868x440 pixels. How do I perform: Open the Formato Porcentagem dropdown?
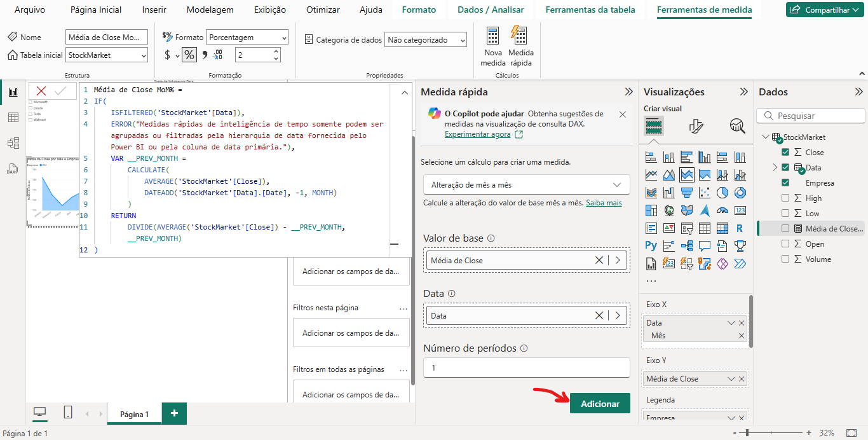click(x=247, y=38)
